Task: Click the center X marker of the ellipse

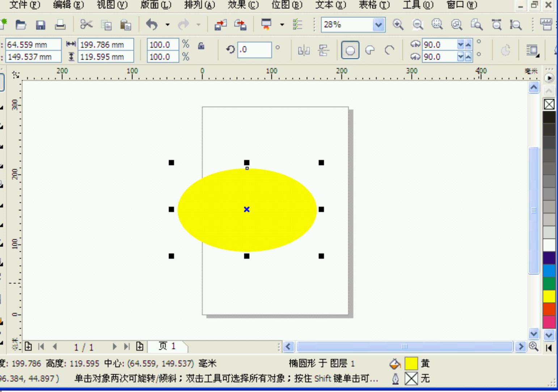Action: (x=247, y=209)
